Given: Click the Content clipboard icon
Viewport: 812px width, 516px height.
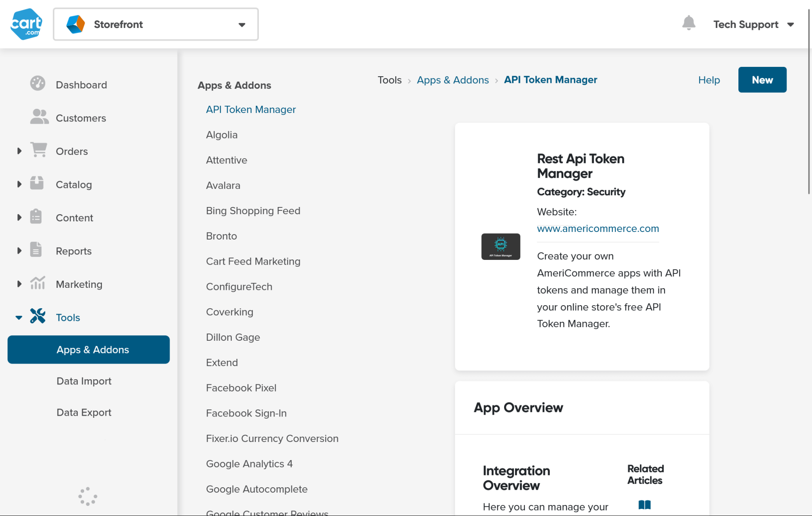Looking at the screenshot, I should [x=36, y=216].
